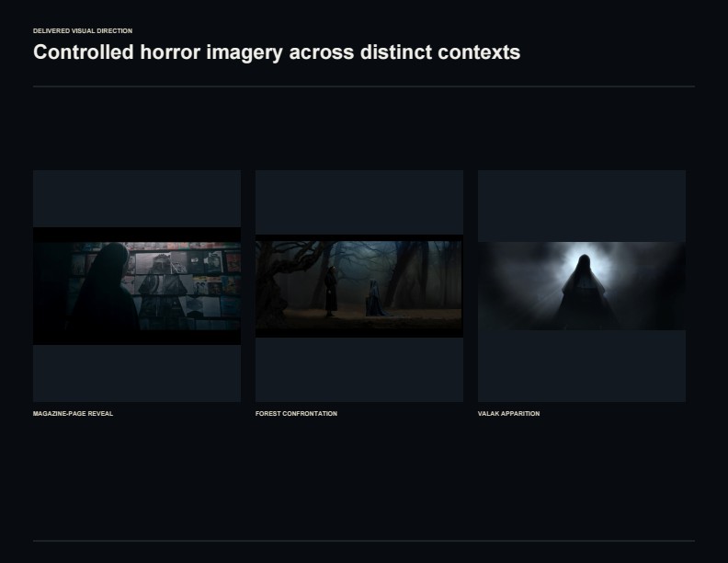Open the Valak Apparition thumbnail image
The image size is (728, 563).
pyautogui.click(x=582, y=286)
